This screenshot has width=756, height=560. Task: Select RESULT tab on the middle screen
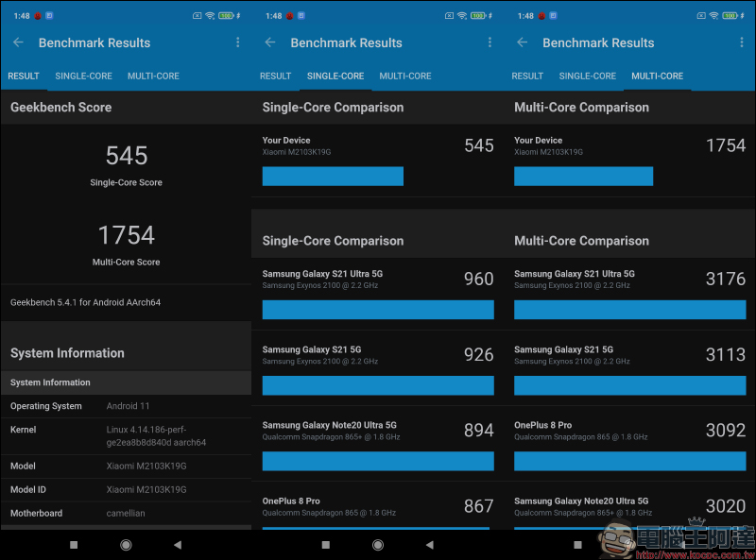coord(275,76)
